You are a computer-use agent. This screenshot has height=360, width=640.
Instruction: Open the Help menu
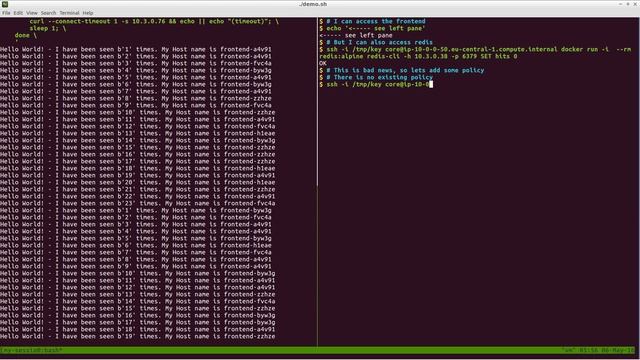88,13
